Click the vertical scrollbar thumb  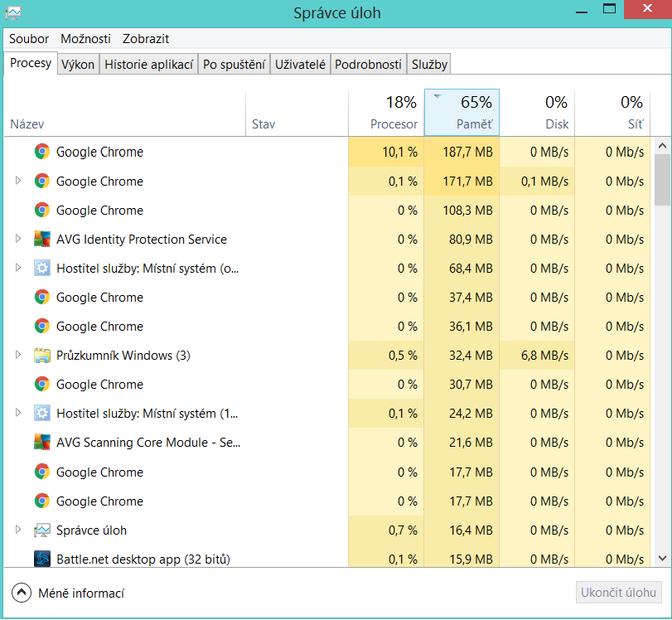coord(662,180)
